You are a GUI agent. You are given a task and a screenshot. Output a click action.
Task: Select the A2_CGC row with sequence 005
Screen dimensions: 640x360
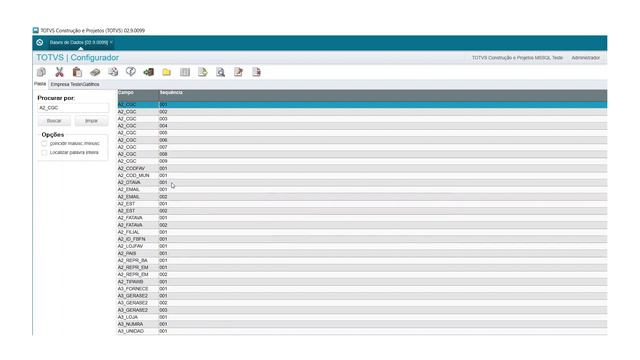(362, 133)
